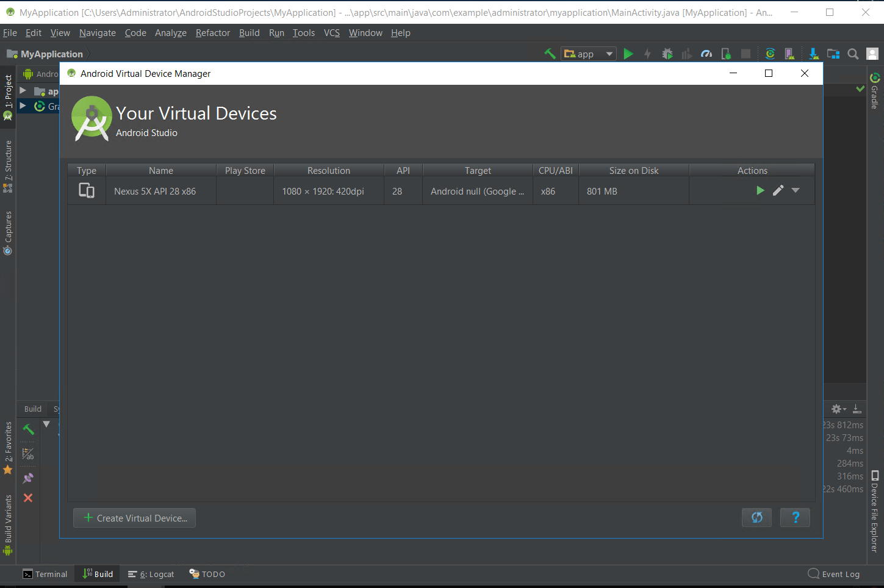Click the hide Build panel icon
884x588 pixels.
[857, 409]
